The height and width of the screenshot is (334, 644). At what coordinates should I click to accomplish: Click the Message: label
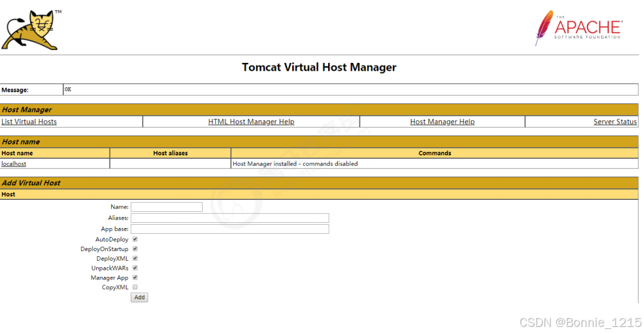15,90
